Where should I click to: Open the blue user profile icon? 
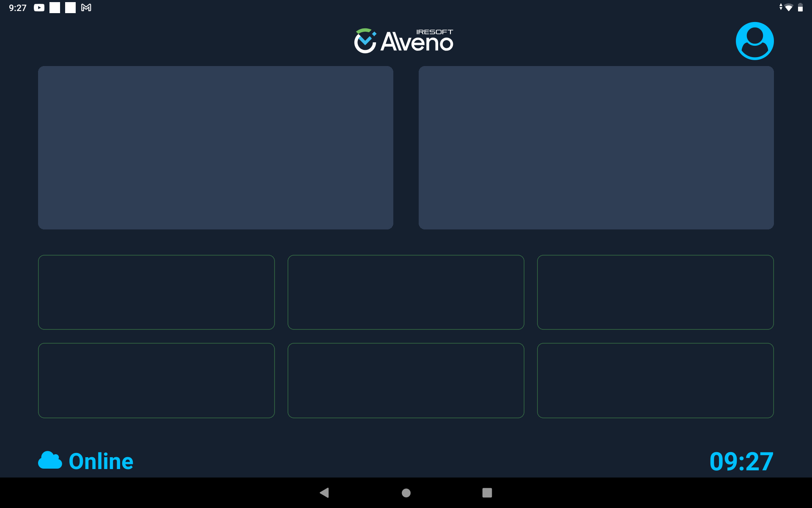[754, 41]
